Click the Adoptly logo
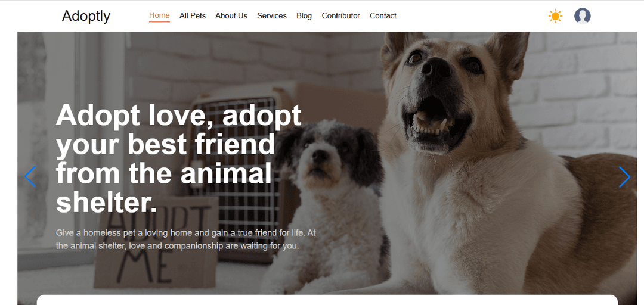 coord(86,16)
